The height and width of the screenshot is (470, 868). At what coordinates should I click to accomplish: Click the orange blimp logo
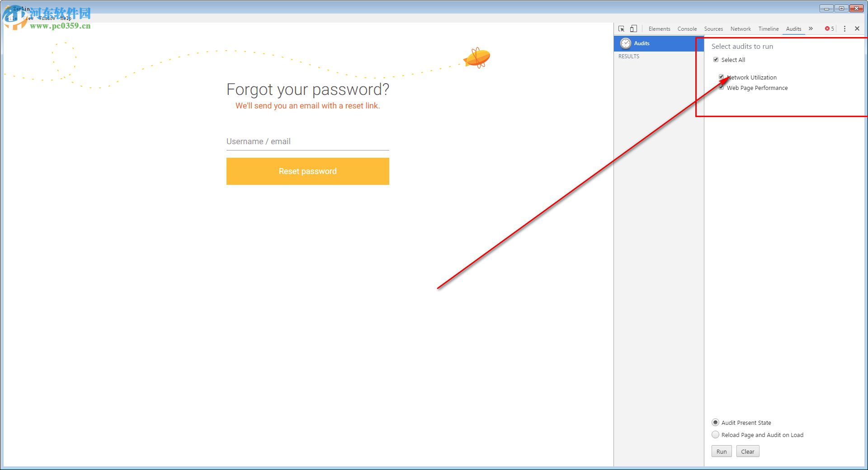[477, 58]
